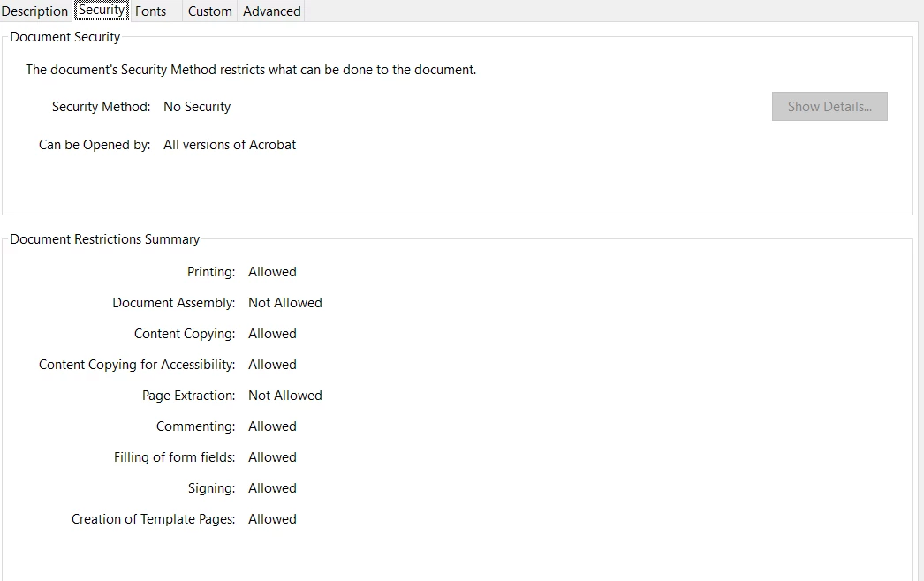Viewport: 924px width, 581px height.
Task: Go to the Advanced tab
Action: coord(272,11)
